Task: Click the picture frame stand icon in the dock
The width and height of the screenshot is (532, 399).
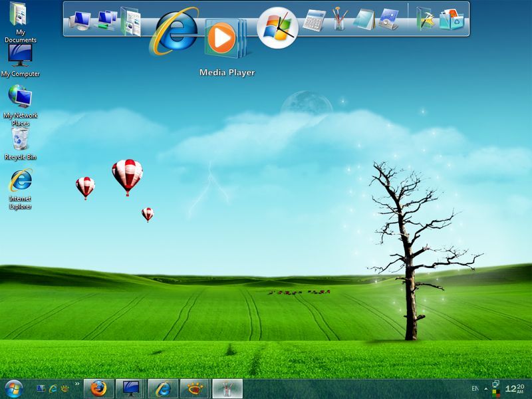Action: [x=389, y=20]
